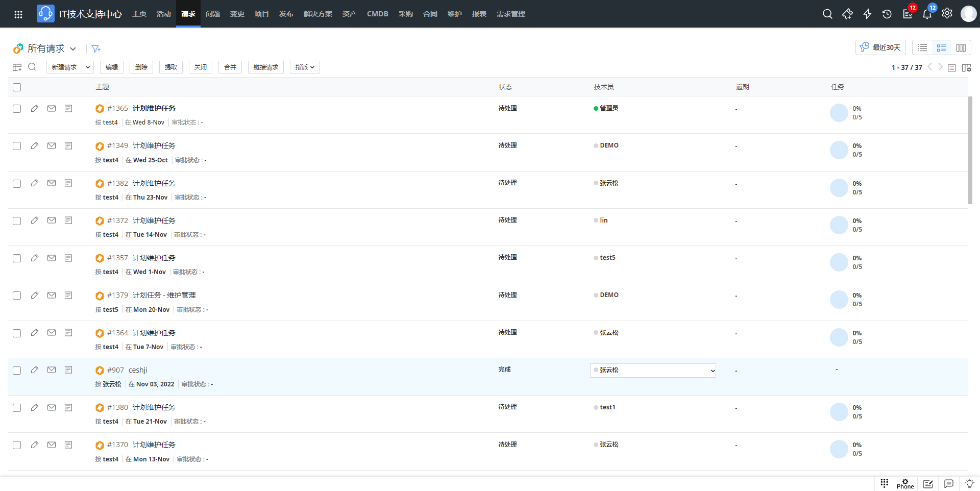Open the dotted grid icon in bottom bar
980x491 pixels.
coord(885,483)
